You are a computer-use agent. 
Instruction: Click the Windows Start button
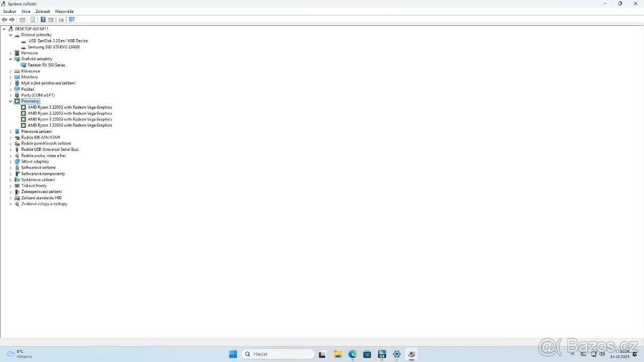[x=233, y=354]
